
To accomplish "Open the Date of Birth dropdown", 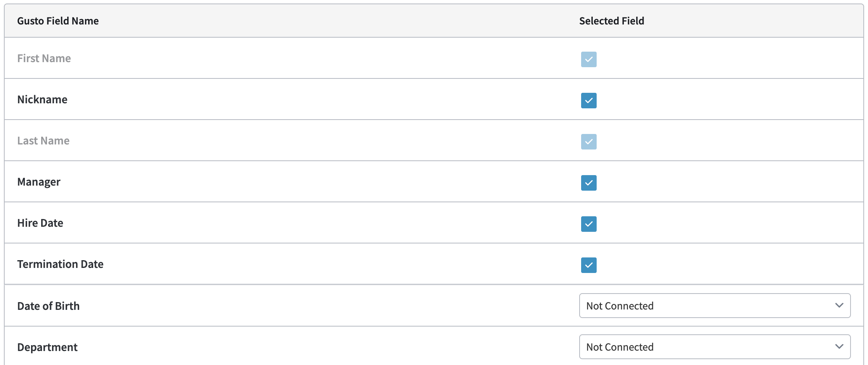I will (x=714, y=306).
